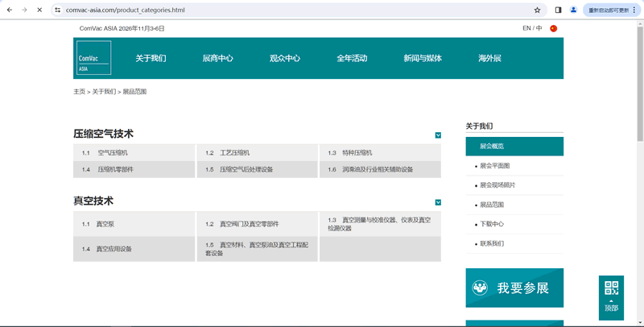644x327 pixels.
Task: Open the 观众中心 navigation menu
Action: pos(284,59)
